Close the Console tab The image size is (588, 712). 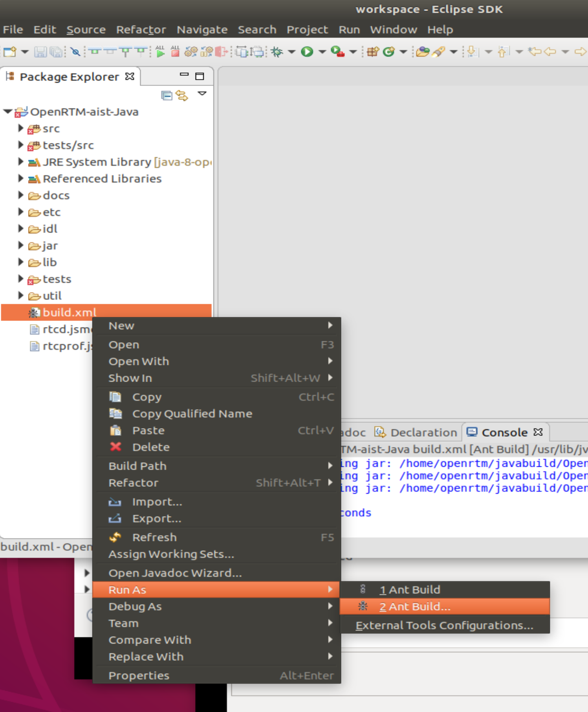tap(538, 432)
